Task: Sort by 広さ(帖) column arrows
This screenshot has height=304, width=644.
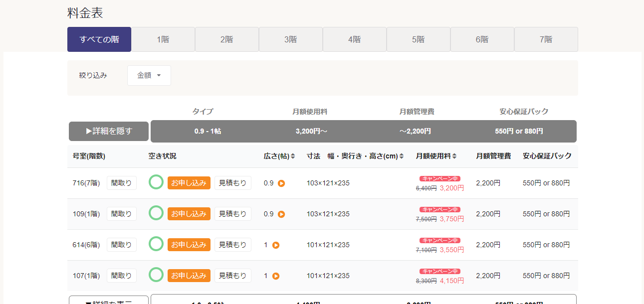Action: pos(293,156)
